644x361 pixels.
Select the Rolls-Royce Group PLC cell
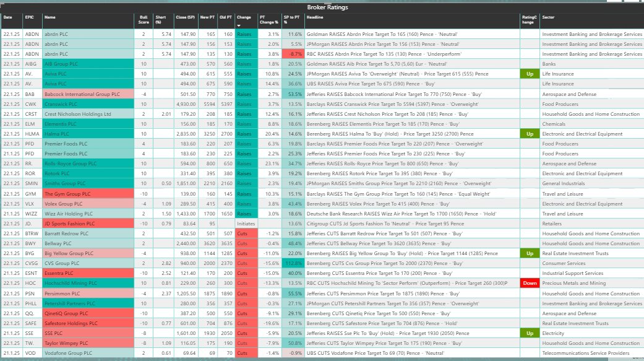88,163
